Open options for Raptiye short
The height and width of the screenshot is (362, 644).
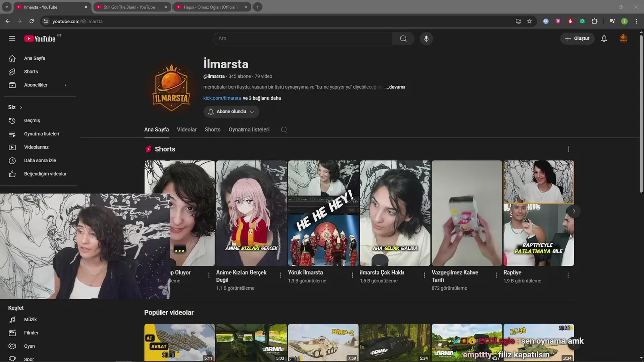[x=568, y=275]
